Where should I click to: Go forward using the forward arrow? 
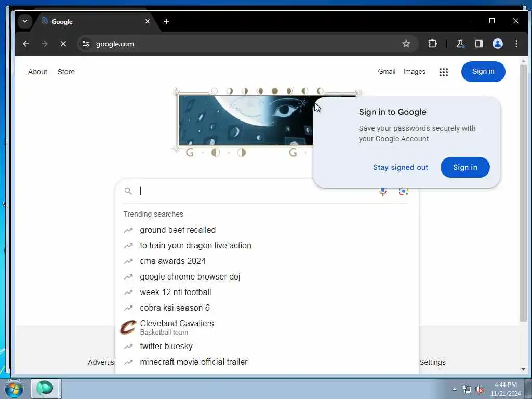click(45, 44)
